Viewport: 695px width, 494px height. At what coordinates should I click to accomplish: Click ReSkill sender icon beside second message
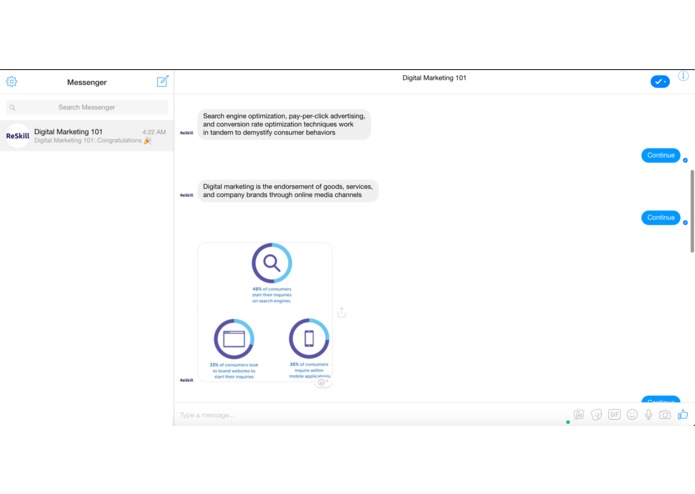pyautogui.click(x=187, y=195)
